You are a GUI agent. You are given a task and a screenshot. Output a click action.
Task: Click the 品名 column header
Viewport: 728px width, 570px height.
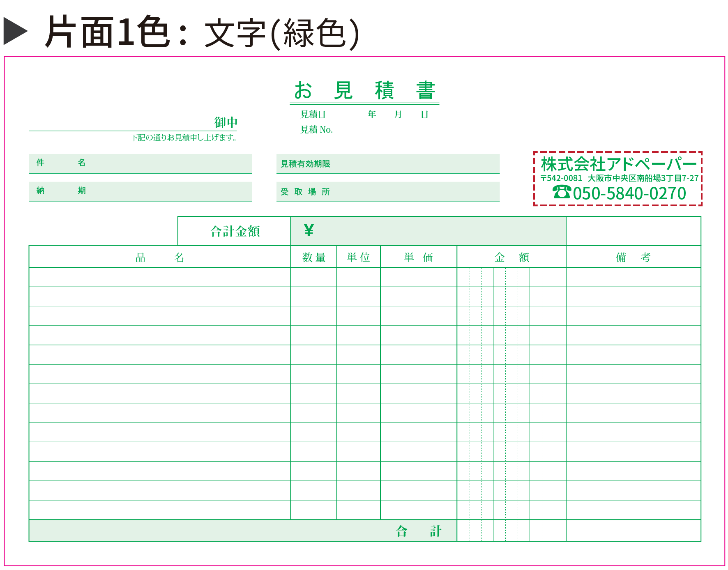point(160,257)
